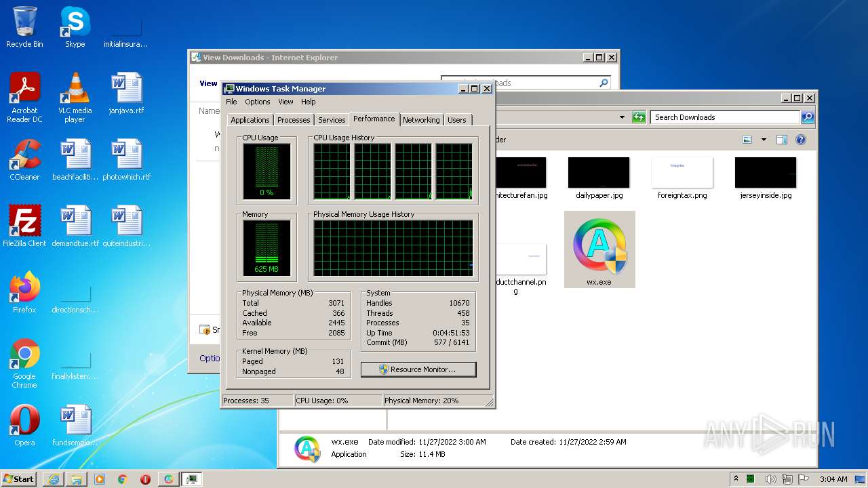Launch Firefox from the desktop
The image size is (868, 488).
[x=24, y=292]
